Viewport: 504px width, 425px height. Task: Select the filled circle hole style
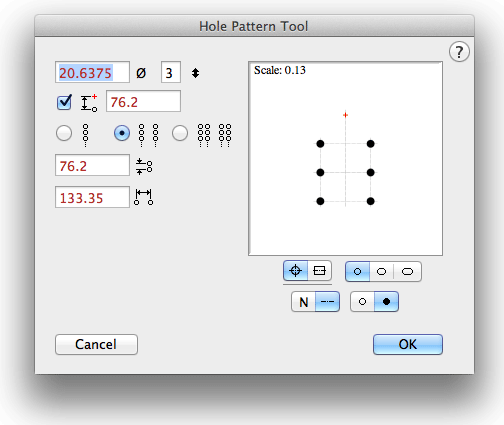386,302
